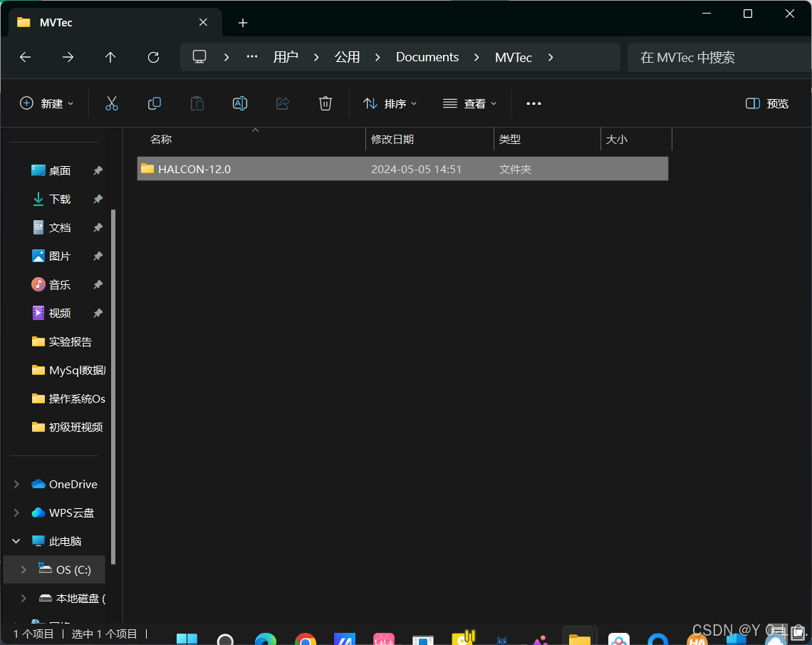The height and width of the screenshot is (645, 812).
Task: Open 文档 in the sidebar
Action: (x=59, y=227)
